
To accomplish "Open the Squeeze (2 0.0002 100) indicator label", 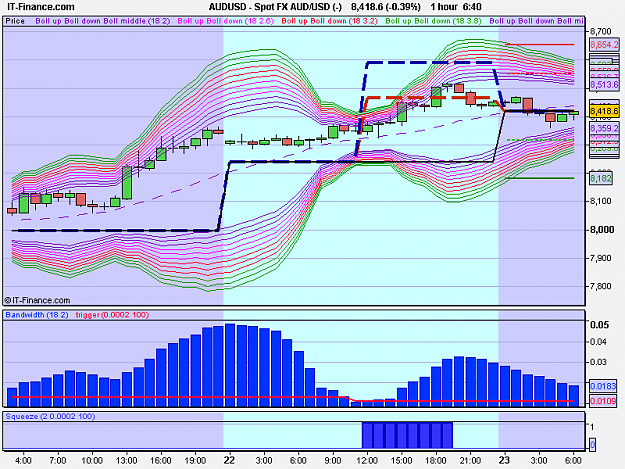I will (x=50, y=416).
